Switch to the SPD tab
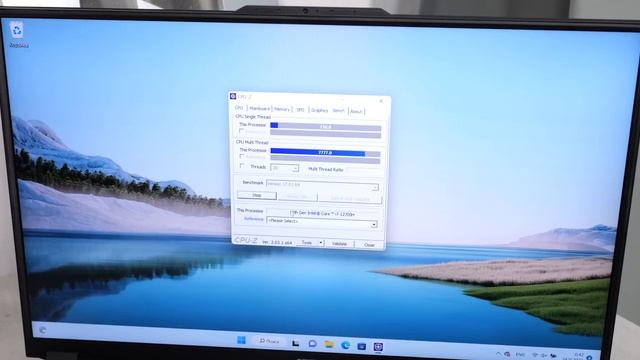Viewport: 640px width, 360px height. (x=300, y=110)
